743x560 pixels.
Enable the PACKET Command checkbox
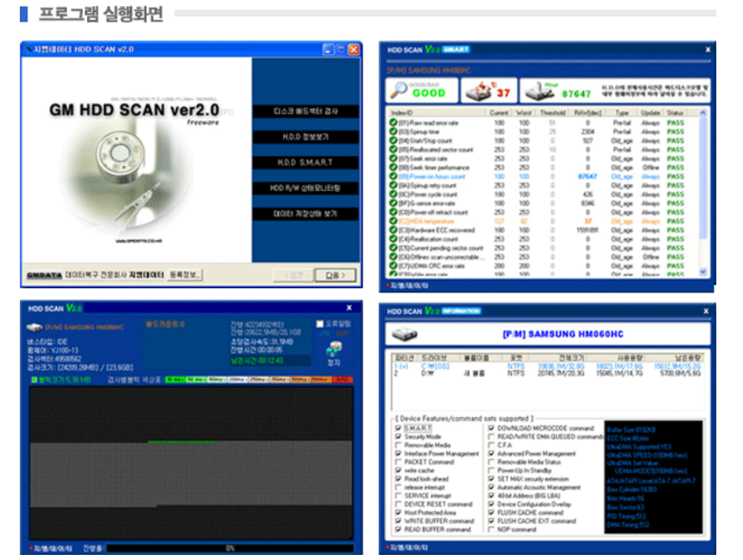(398, 462)
